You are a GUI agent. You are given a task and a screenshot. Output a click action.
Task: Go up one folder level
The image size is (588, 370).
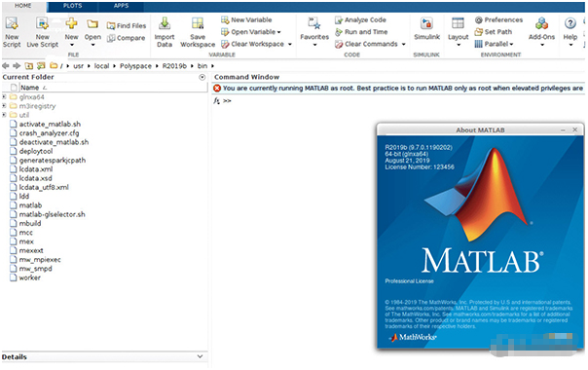(29, 66)
